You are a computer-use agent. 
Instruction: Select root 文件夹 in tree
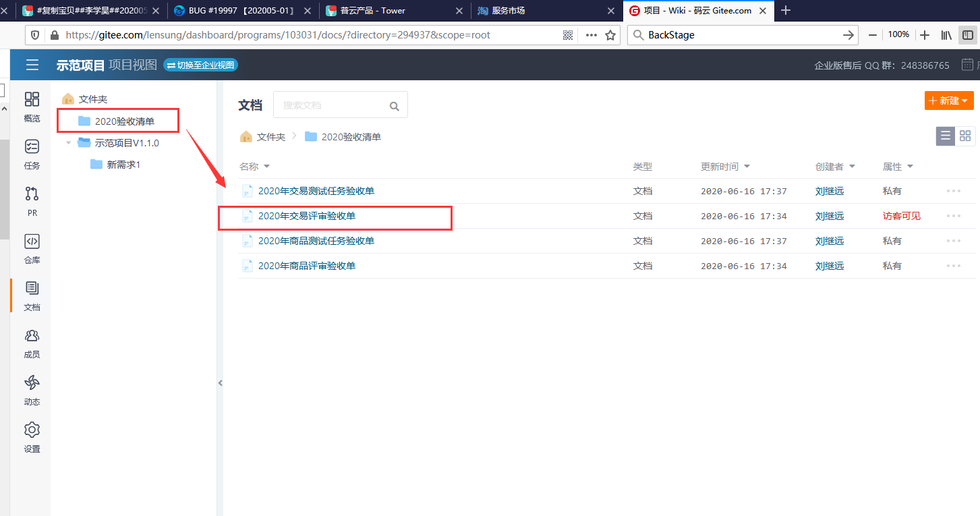click(x=93, y=99)
